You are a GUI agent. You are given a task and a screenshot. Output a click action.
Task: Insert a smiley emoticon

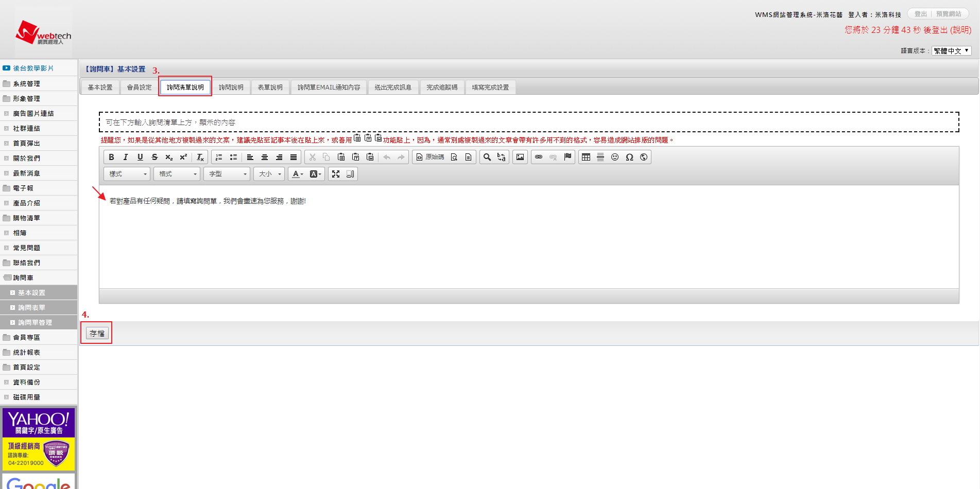click(615, 157)
